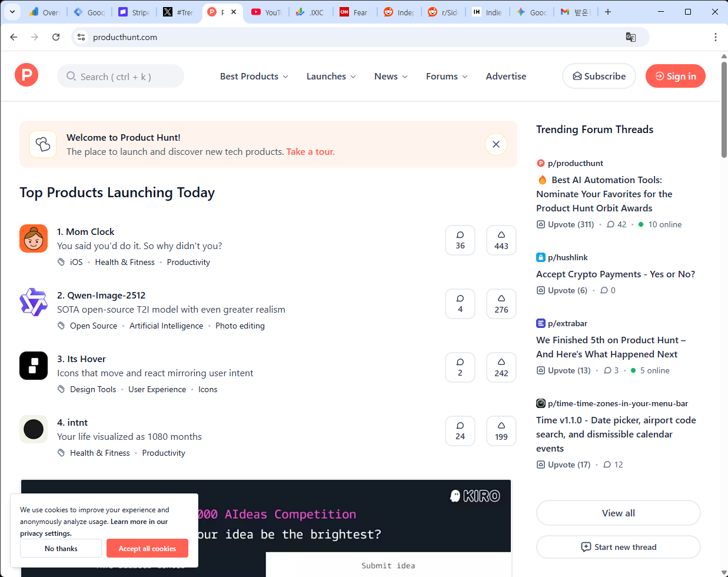
Task: Focus the Product Hunt search field
Action: pos(121,77)
